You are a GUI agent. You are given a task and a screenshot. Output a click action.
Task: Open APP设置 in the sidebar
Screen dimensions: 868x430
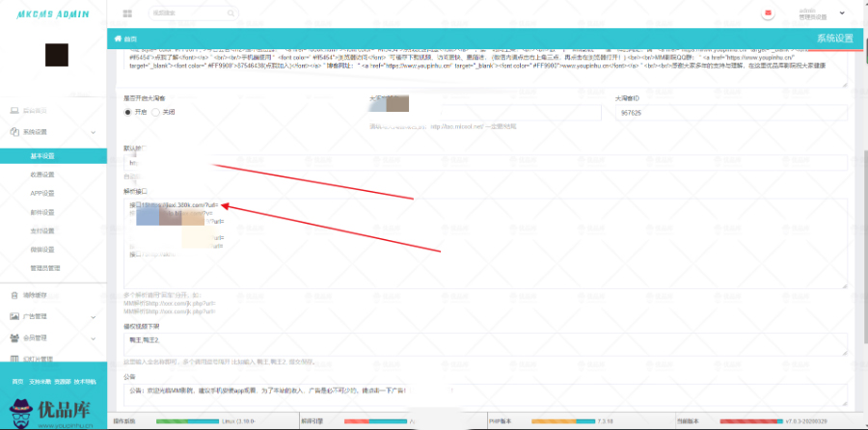pyautogui.click(x=42, y=194)
